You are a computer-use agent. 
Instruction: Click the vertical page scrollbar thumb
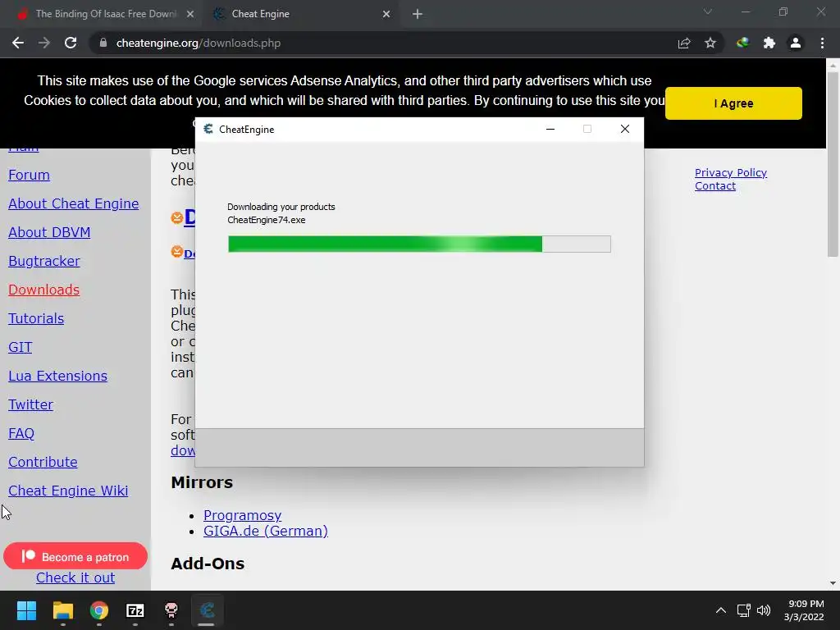tap(833, 164)
